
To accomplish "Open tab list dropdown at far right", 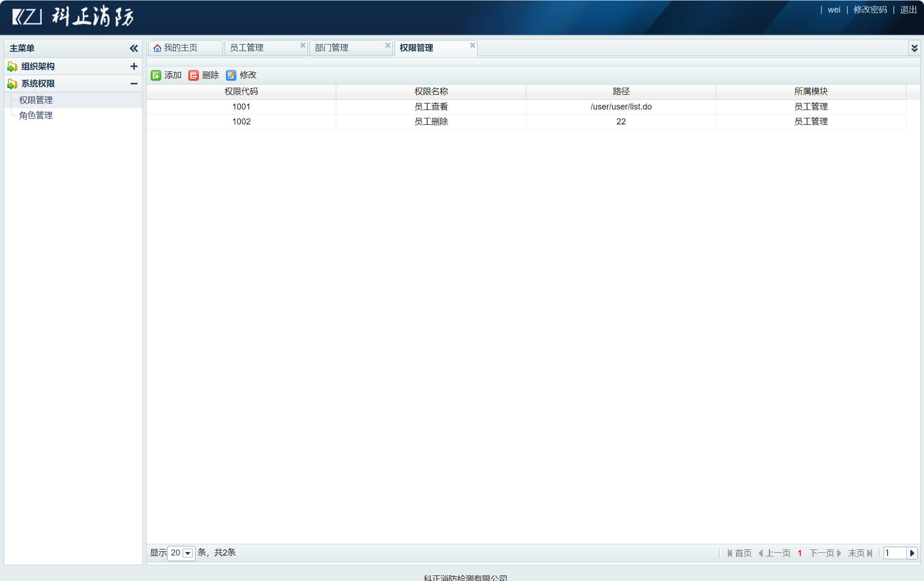I will coord(914,48).
